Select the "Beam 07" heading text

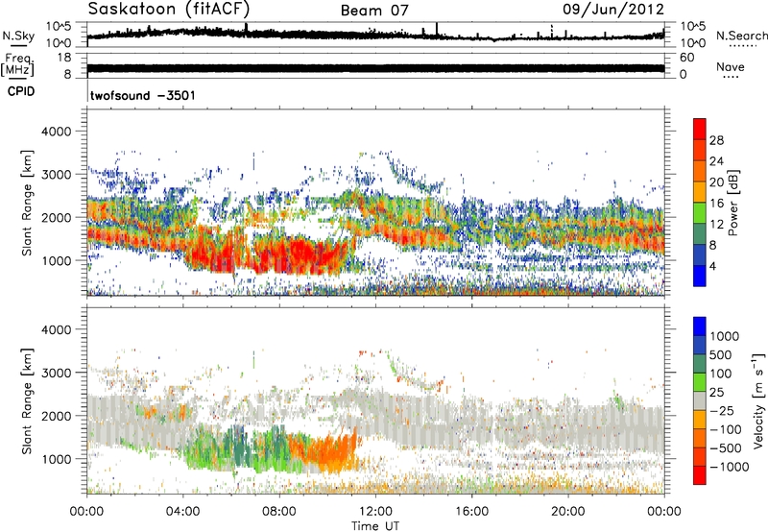click(374, 11)
